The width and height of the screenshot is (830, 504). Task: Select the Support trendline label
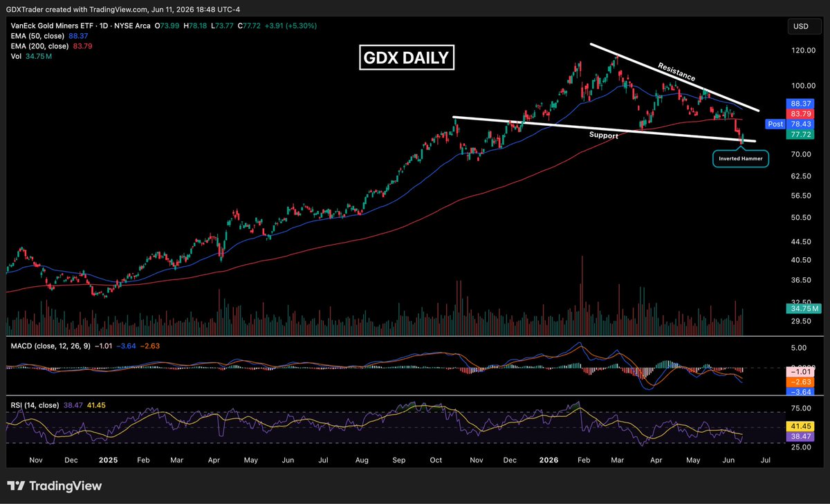(604, 136)
